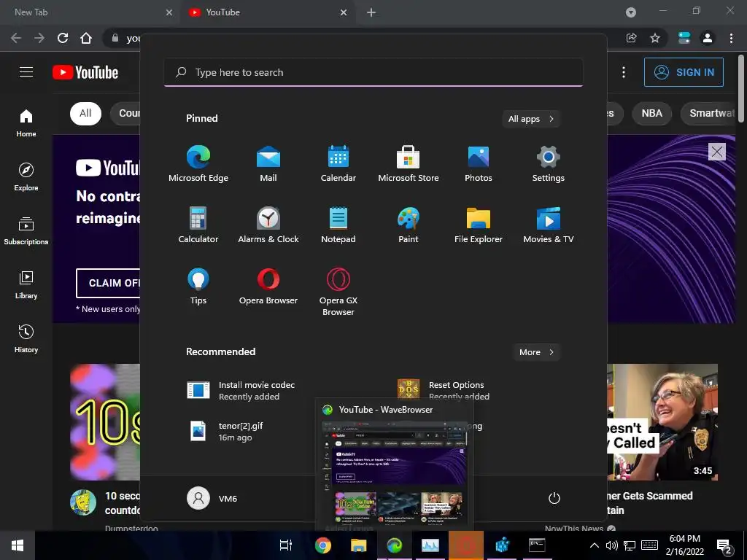The image size is (747, 560).
Task: Open the tab search dropdown arrow
Action: tap(631, 12)
